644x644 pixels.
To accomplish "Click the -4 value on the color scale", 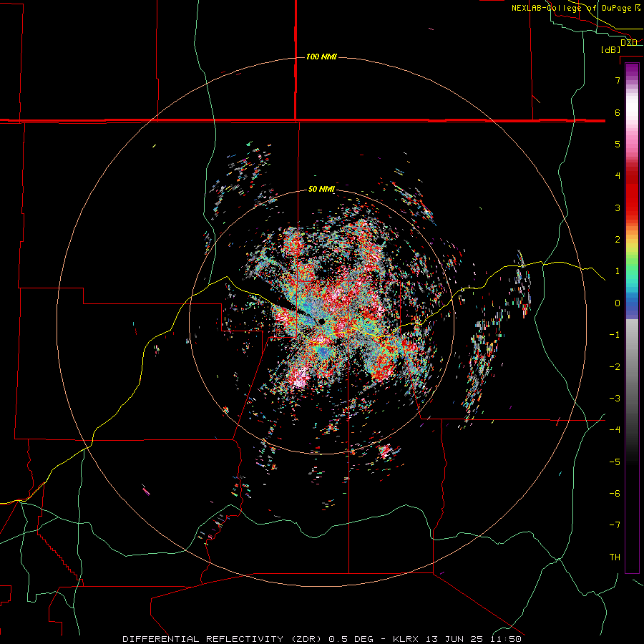I will click(615, 430).
